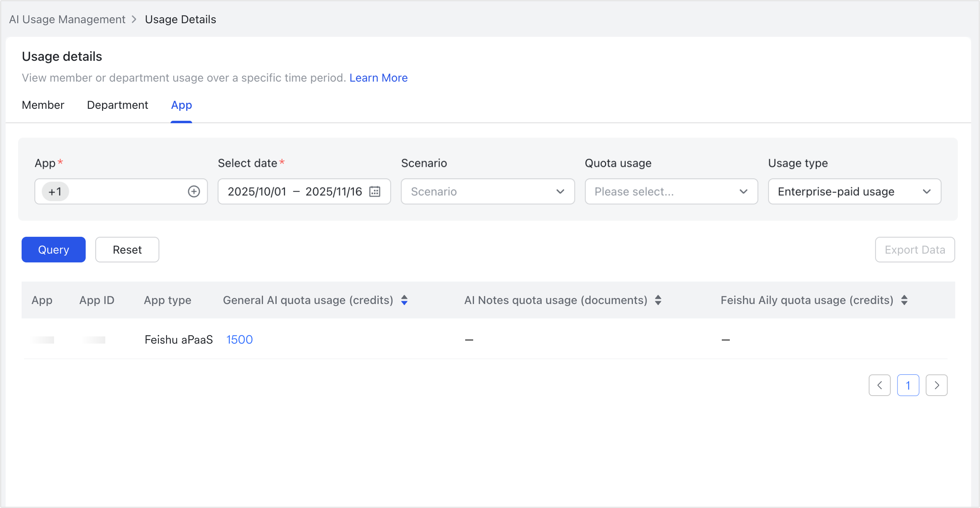Screen dimensions: 980x508
Task: Click the +1 tag in App field
Action: (x=55, y=192)
